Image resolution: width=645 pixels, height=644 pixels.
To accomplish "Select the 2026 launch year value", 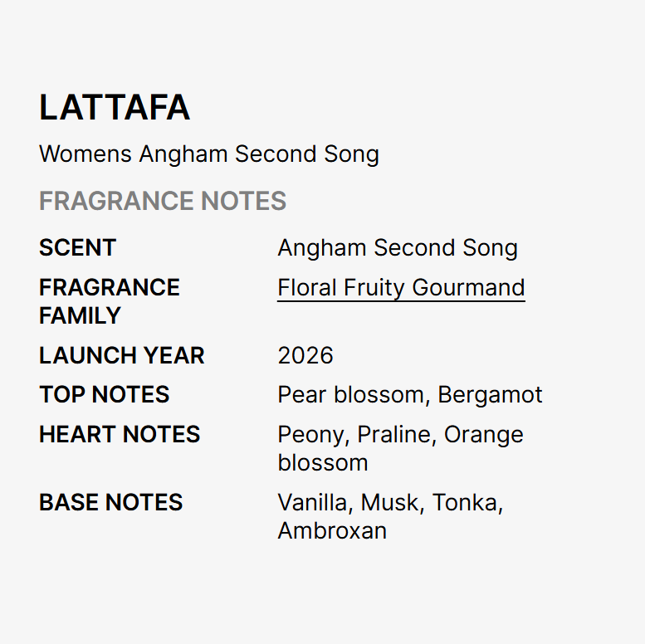I will pyautogui.click(x=305, y=355).
